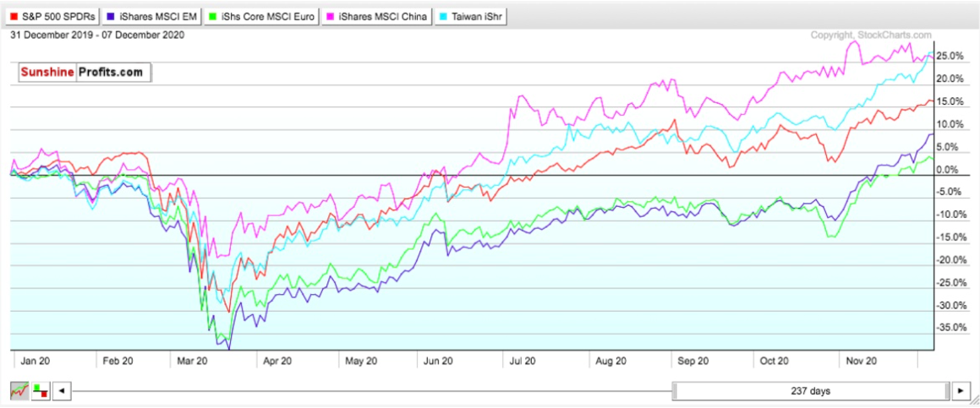Click the date-range slider track
This screenshot has height=408, width=980.
372,391
